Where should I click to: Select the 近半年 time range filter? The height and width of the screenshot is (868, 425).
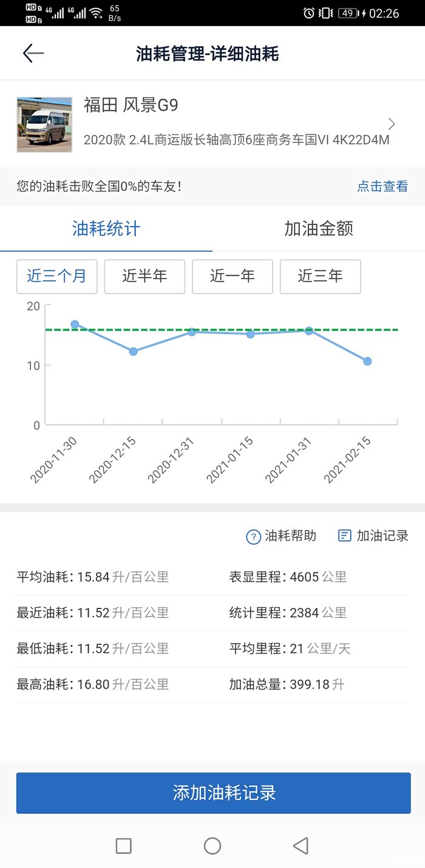click(144, 277)
